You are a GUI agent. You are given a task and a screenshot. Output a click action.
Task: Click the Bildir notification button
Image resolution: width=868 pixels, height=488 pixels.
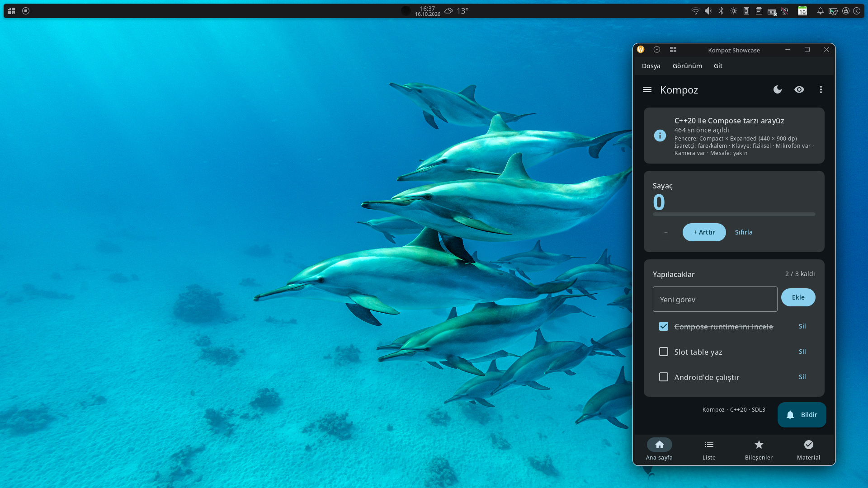802,415
